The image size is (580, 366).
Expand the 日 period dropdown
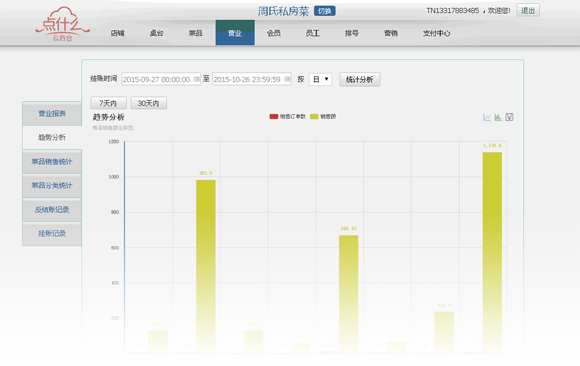[320, 79]
